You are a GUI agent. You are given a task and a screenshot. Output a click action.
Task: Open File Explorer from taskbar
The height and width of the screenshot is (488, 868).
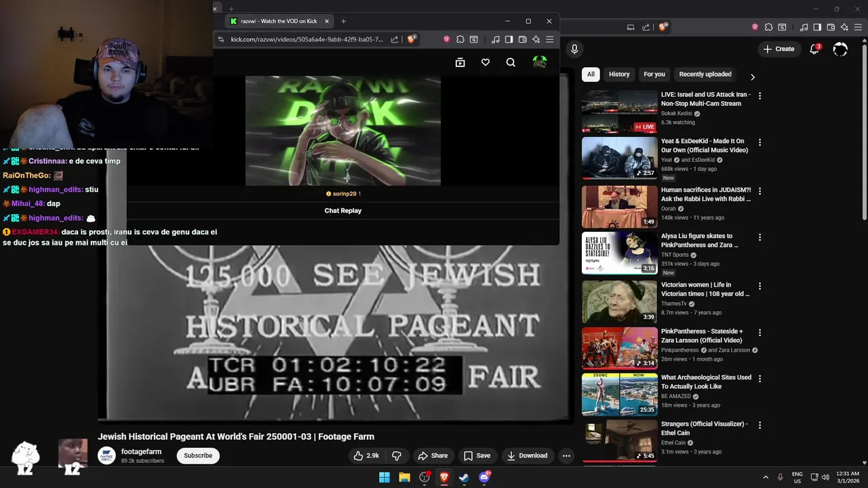click(404, 477)
